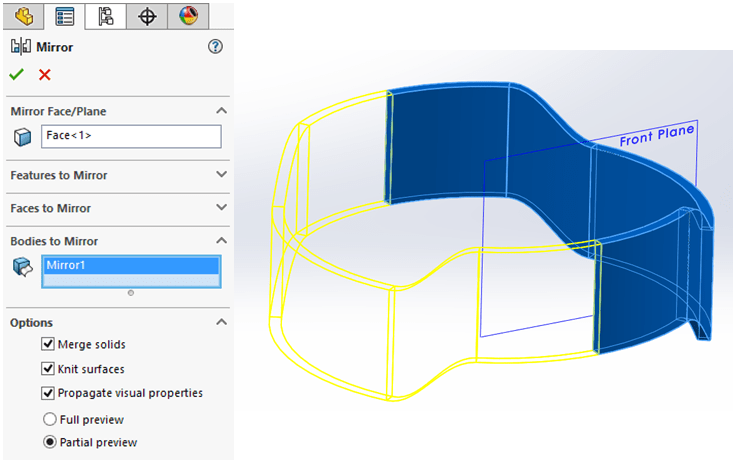Viewport: 733px width, 460px height.
Task: Collapse the Options section
Action: (221, 323)
